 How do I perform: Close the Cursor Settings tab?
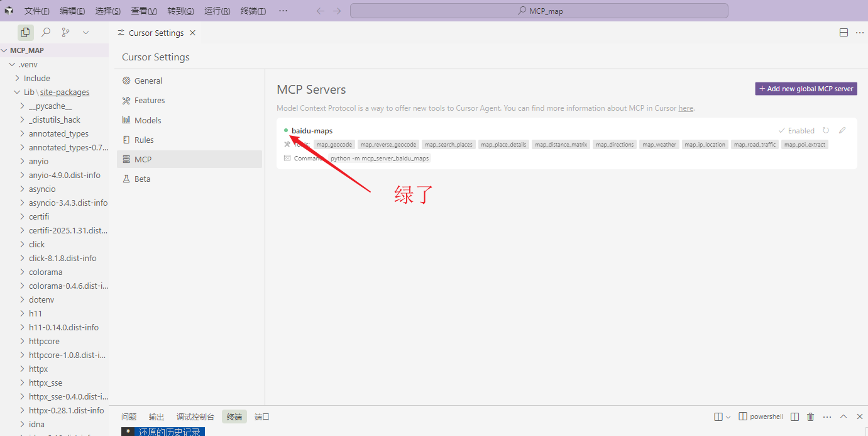193,33
